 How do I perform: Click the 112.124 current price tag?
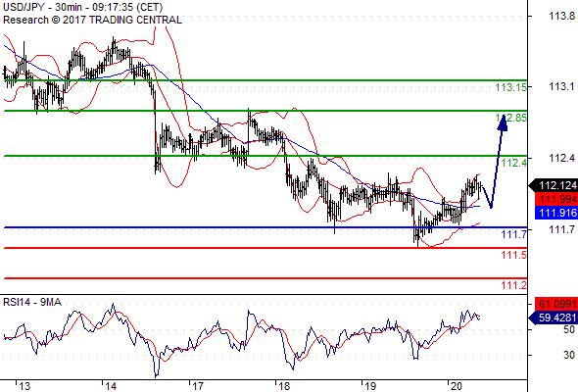click(x=554, y=185)
